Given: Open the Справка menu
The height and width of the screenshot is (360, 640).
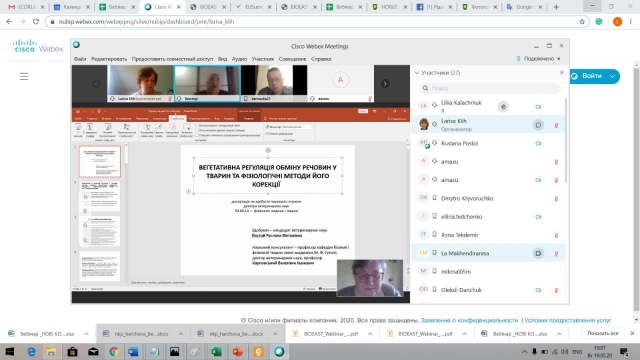Looking at the screenshot, I should [321, 59].
